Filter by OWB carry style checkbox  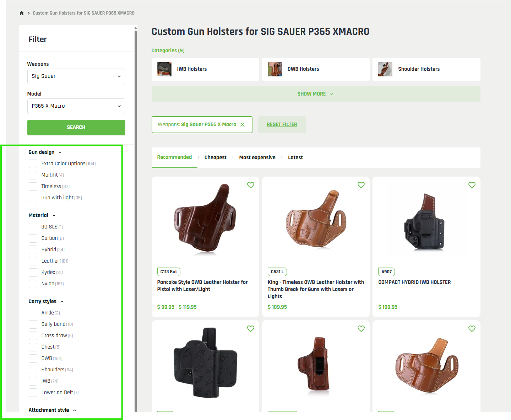tap(33, 359)
